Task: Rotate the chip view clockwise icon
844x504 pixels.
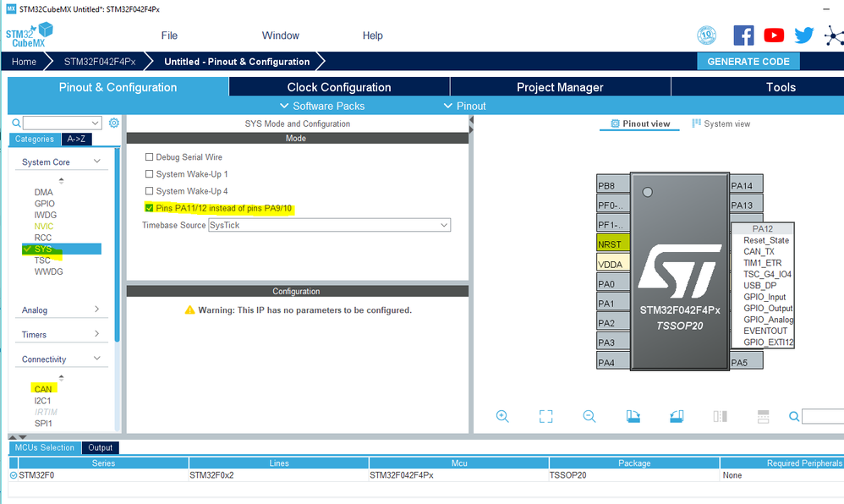Action: point(633,416)
